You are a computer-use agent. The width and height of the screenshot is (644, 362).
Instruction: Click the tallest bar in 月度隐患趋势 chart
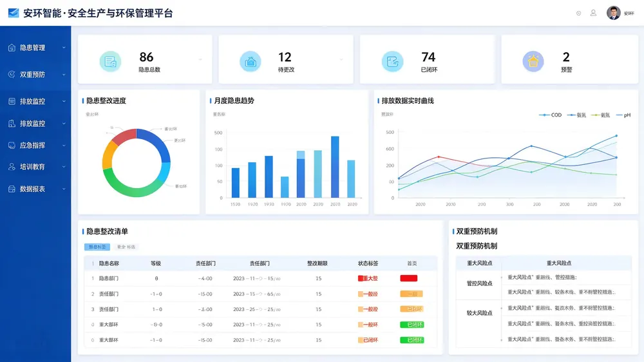[335, 167]
